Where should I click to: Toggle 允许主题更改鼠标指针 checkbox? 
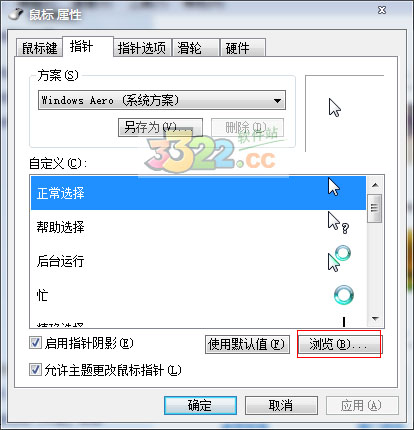pos(35,370)
